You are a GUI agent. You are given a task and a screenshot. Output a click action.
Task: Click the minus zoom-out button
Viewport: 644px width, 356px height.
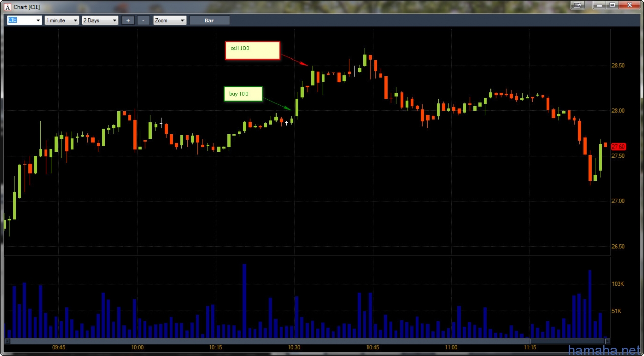(143, 20)
